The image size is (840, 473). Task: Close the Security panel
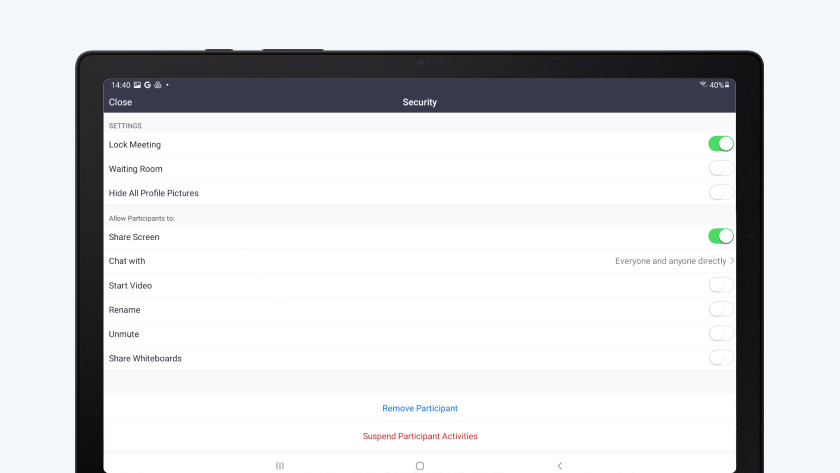point(120,102)
